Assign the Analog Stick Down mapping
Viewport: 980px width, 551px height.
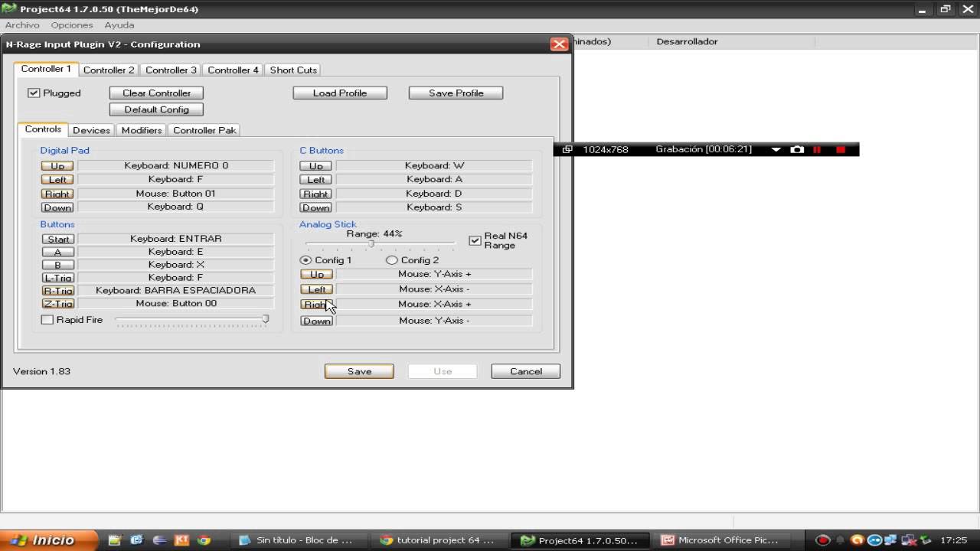click(317, 321)
